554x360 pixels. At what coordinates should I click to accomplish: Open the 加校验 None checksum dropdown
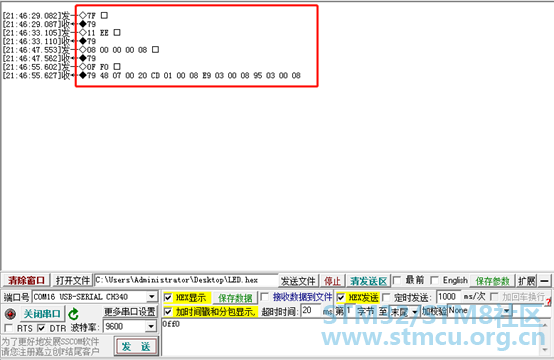508,311
